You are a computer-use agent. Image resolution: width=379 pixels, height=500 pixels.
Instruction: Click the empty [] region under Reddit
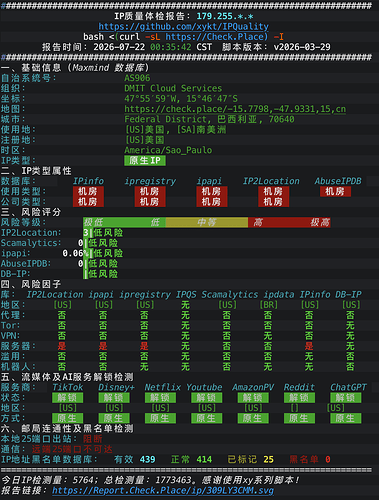coord(294,408)
